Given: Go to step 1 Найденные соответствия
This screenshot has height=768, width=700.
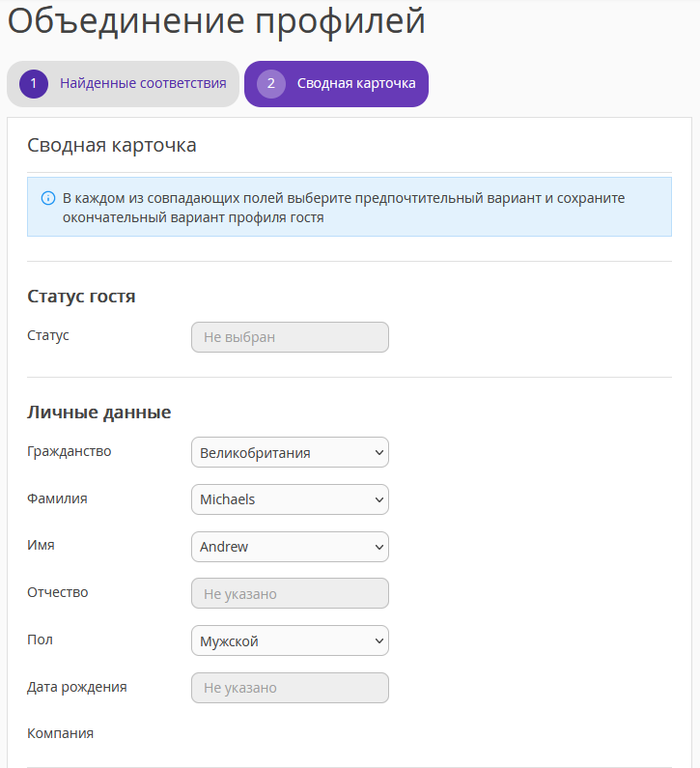Looking at the screenshot, I should coord(123,84).
